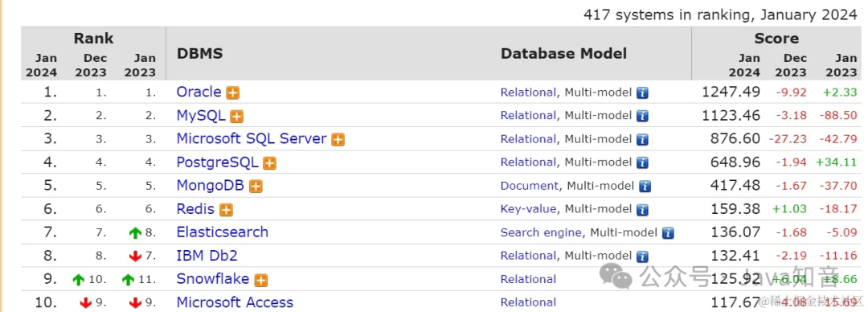868x312 pixels.
Task: Open the Snowflake link
Action: [x=213, y=279]
